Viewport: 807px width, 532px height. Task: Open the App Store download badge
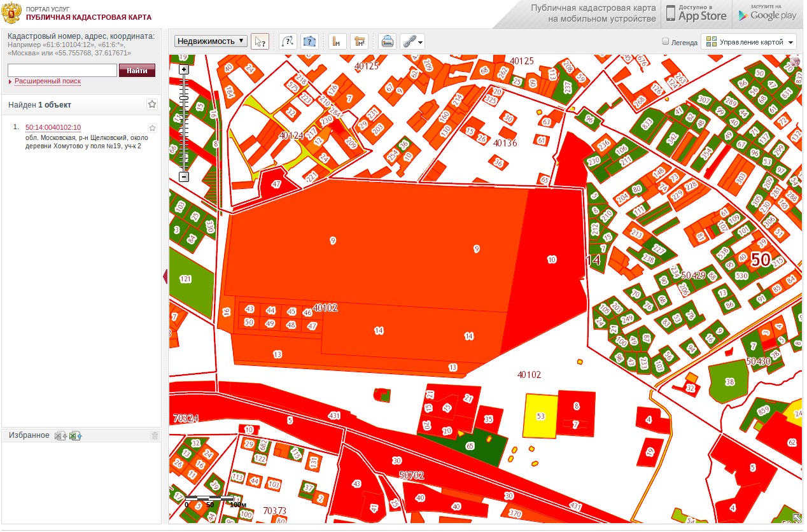click(695, 14)
